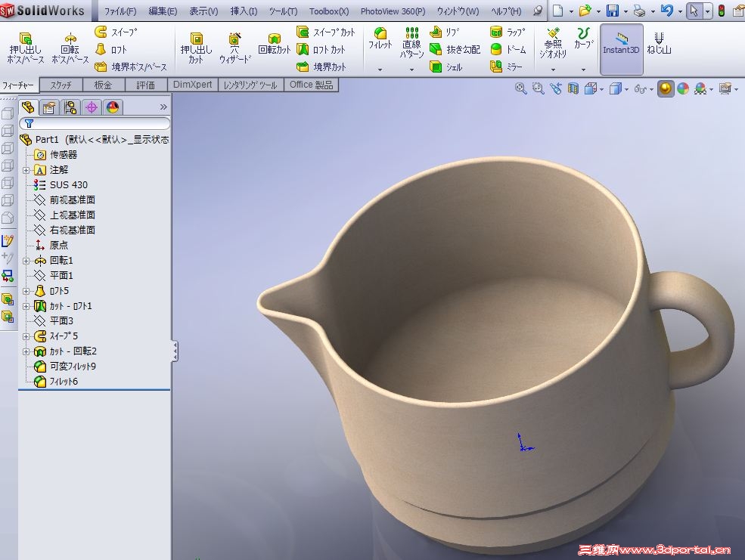Switch to the DimXpert tab
Viewport: 745px width, 560px height.
point(192,85)
